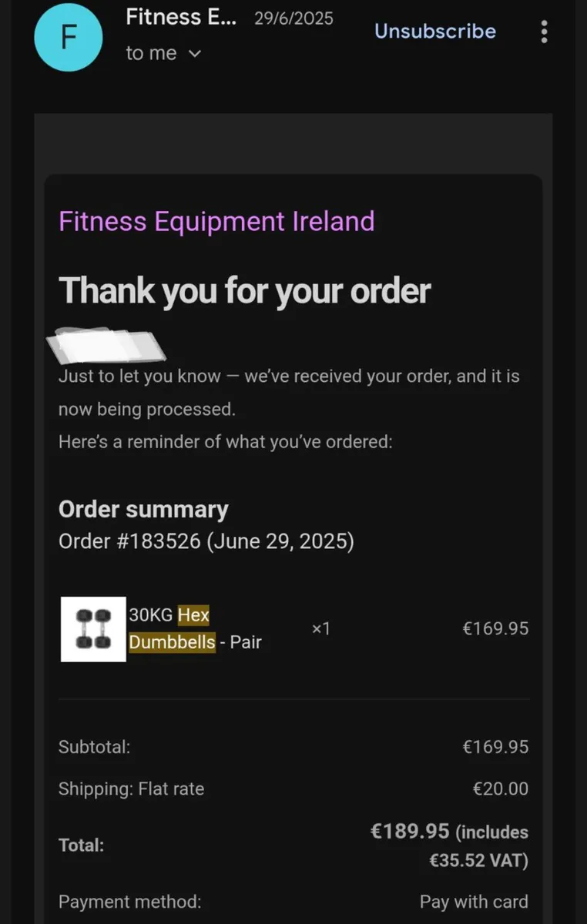The width and height of the screenshot is (587, 924).
Task: Click the Unsubscribe link
Action: click(x=434, y=31)
